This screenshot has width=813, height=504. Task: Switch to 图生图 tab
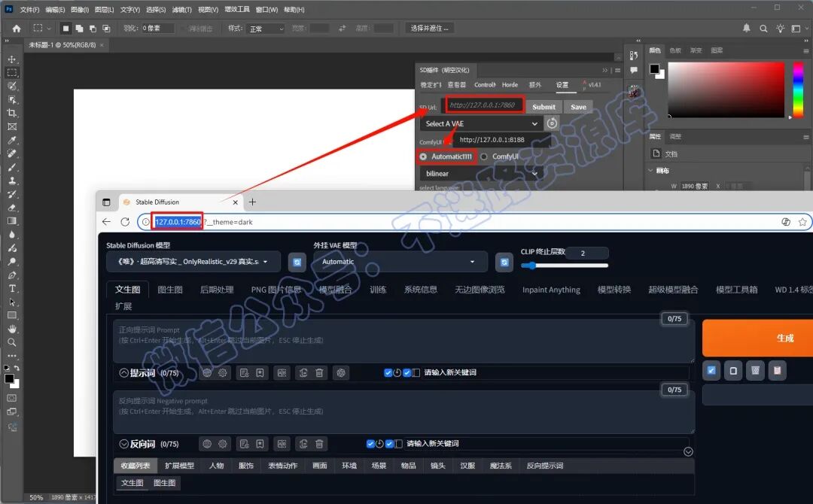coord(170,290)
